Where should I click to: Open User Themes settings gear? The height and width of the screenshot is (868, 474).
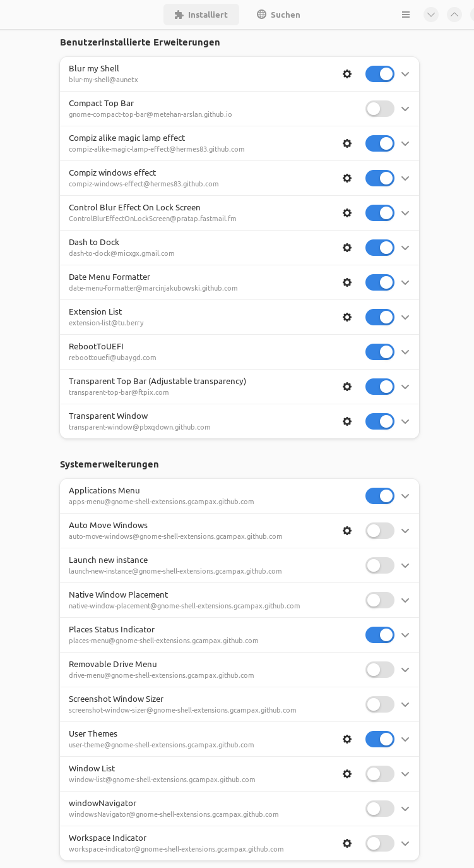[347, 739]
